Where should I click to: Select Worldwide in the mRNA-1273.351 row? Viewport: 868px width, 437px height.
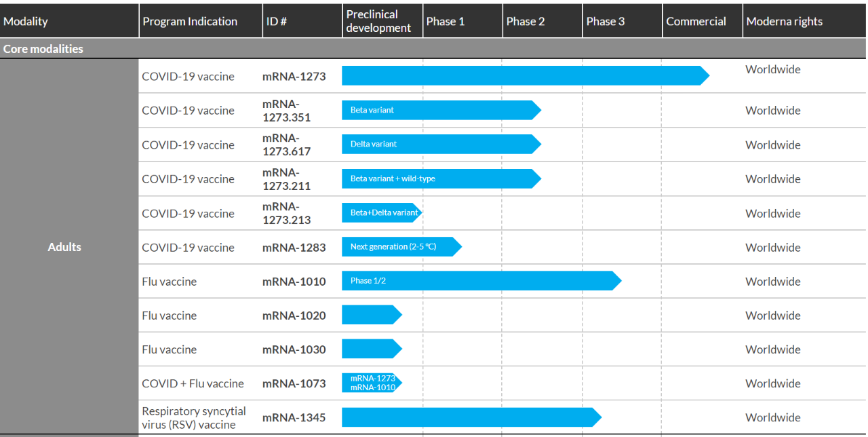point(773,111)
